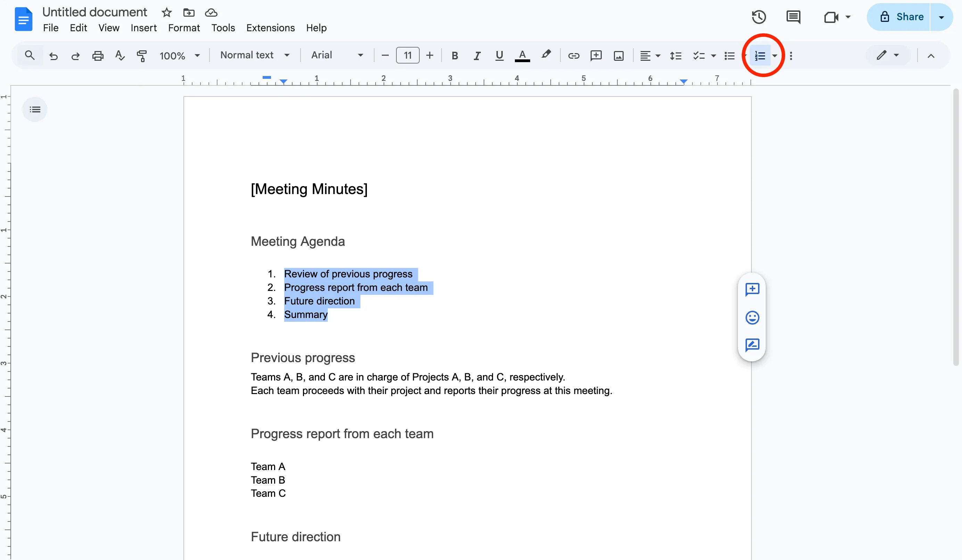962x560 pixels.
Task: Click the insert image icon
Action: point(618,56)
